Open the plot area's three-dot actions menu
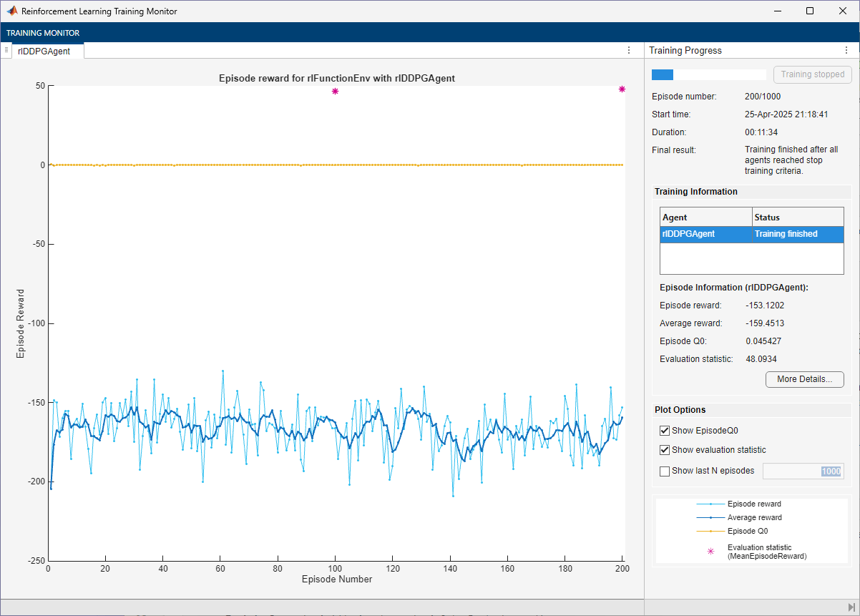860x616 pixels. (x=629, y=50)
